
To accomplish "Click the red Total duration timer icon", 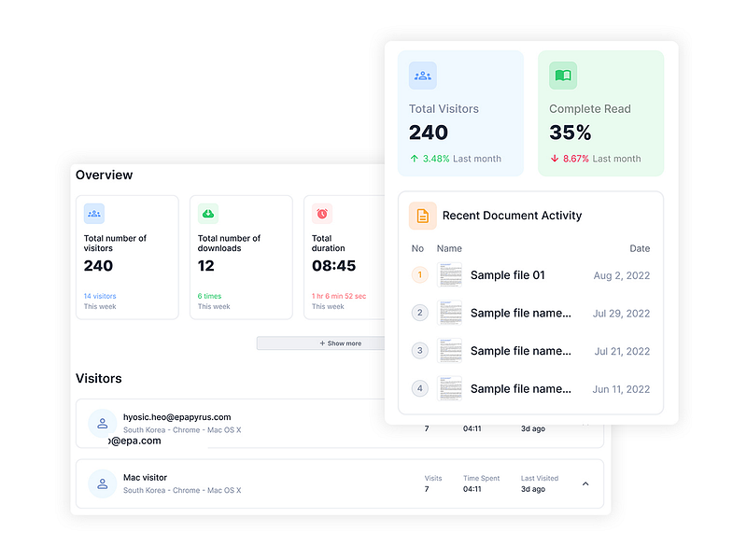I will pyautogui.click(x=321, y=214).
